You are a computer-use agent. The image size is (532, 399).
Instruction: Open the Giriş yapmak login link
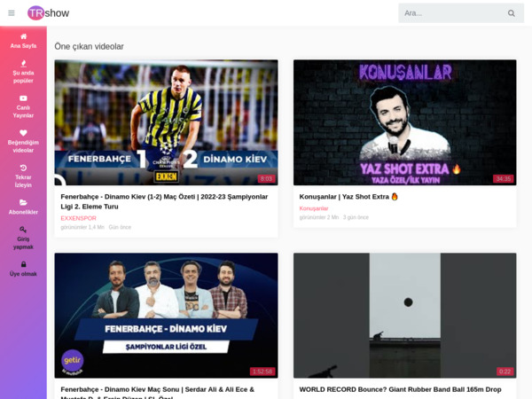[23, 243]
